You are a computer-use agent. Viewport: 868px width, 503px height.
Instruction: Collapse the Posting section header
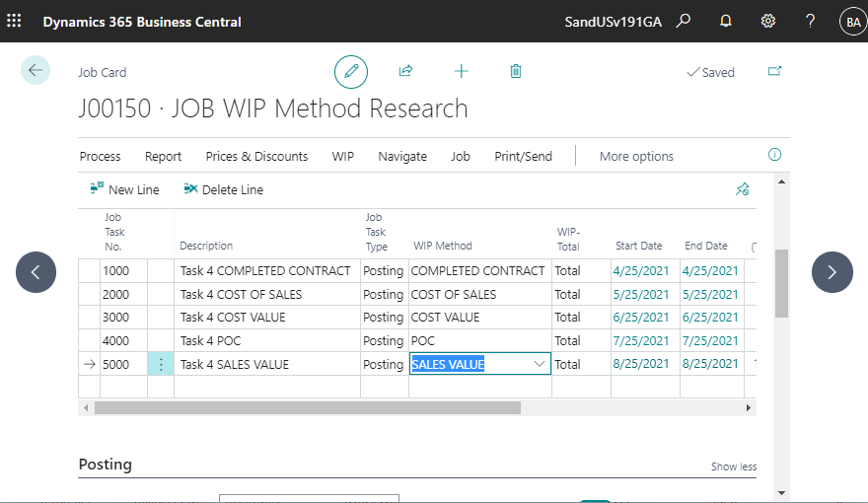[106, 465]
